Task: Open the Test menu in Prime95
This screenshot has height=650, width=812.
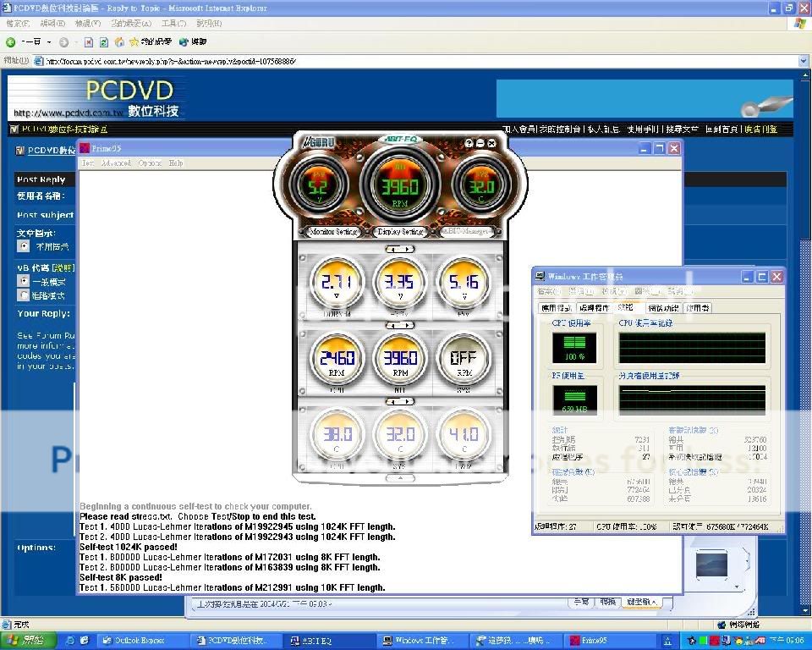Action: [87, 162]
